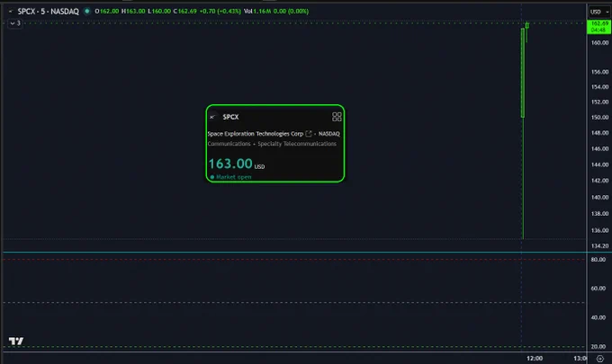Click the NASDAQ label in the card
The width and height of the screenshot is (612, 364).
[329, 134]
